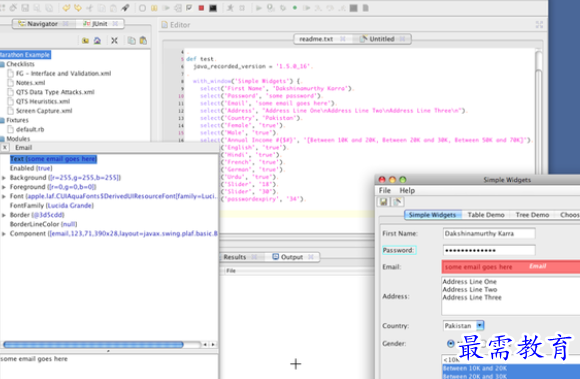Screen dimensions: 580x379
Task: Select Notes.xml in the Navigator
Action: click(30, 83)
